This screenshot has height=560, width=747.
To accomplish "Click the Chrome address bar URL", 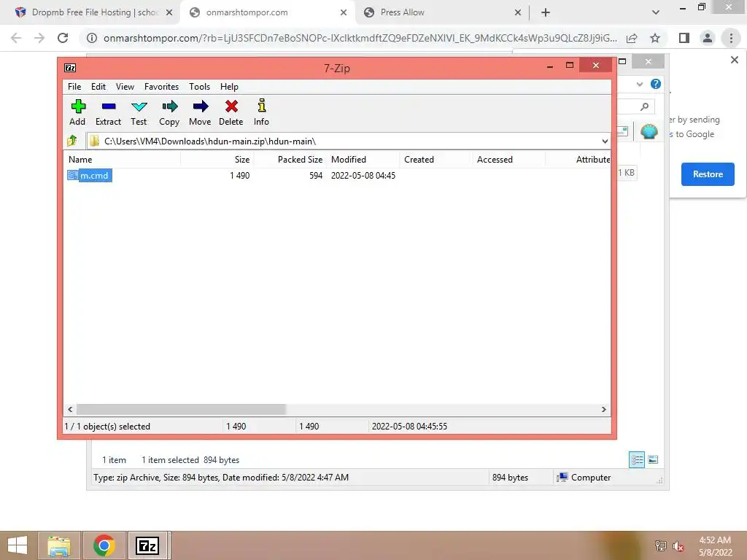I will coord(360,38).
